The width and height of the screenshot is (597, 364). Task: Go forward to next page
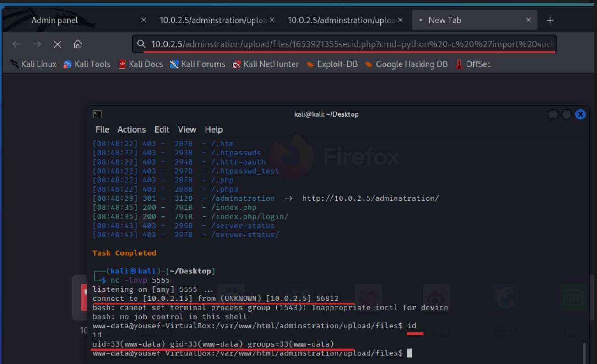click(x=37, y=44)
